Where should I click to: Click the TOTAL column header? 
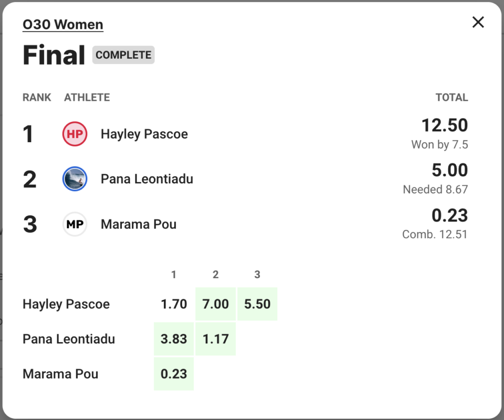(451, 98)
